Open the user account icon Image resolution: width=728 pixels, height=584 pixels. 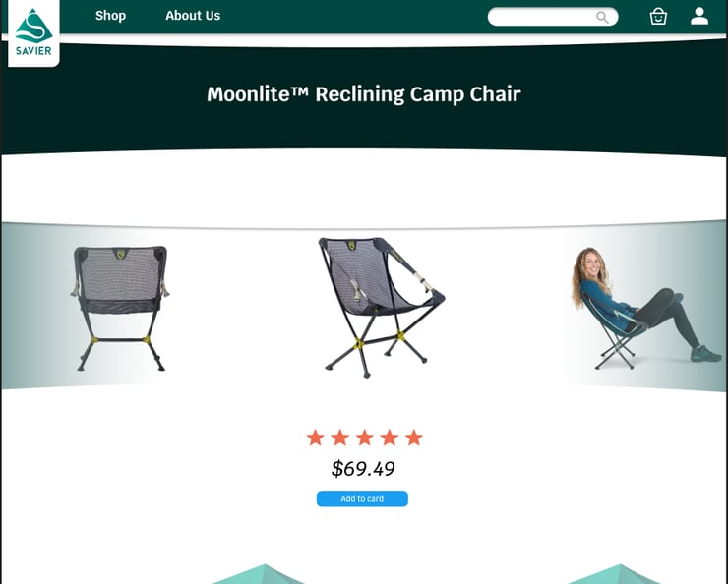coord(699,16)
